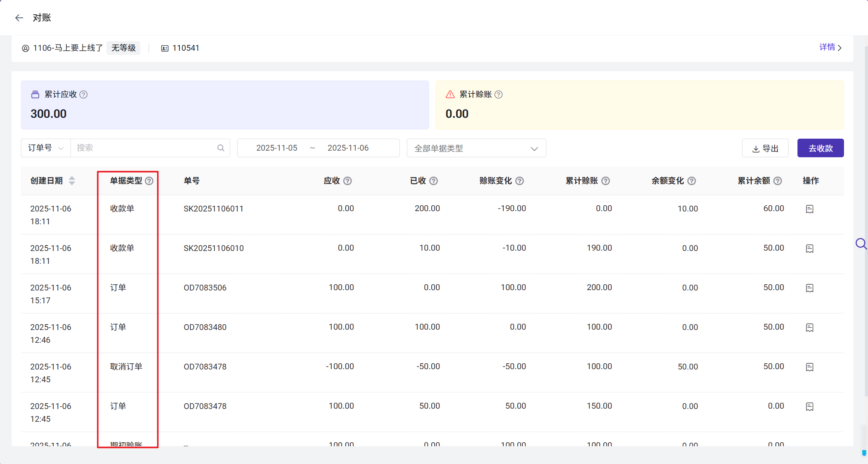Click help icon beside 累计赊账
Screen dimensions: 868x464
pyautogui.click(x=499, y=95)
